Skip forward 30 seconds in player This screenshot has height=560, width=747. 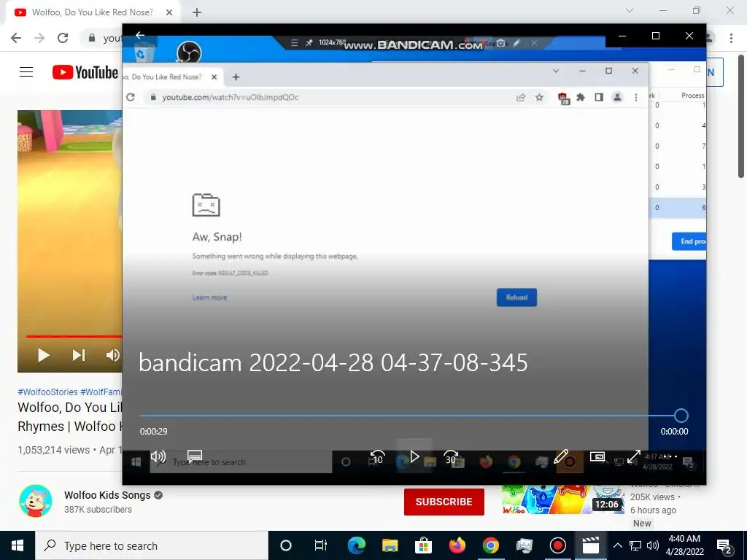[450, 457]
